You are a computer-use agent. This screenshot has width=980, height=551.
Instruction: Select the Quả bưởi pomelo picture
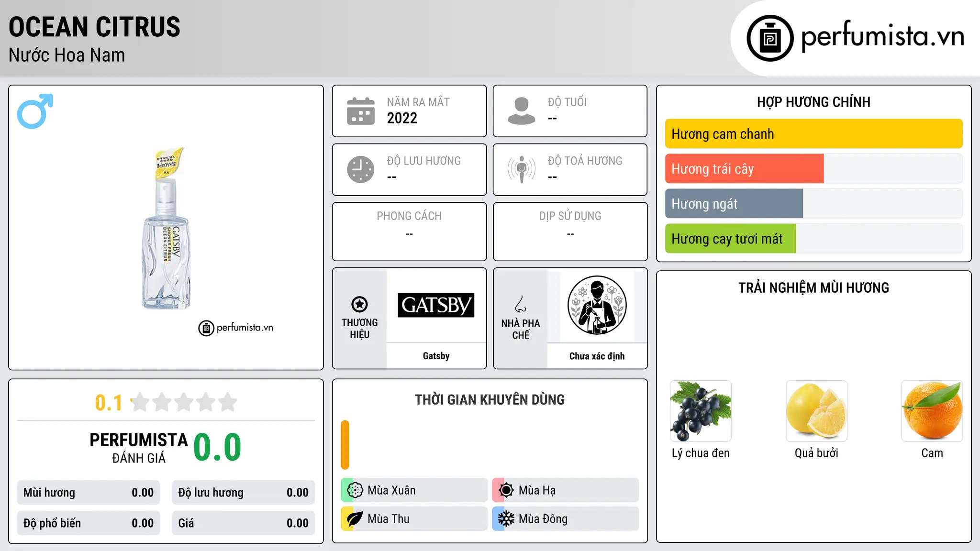point(816,411)
